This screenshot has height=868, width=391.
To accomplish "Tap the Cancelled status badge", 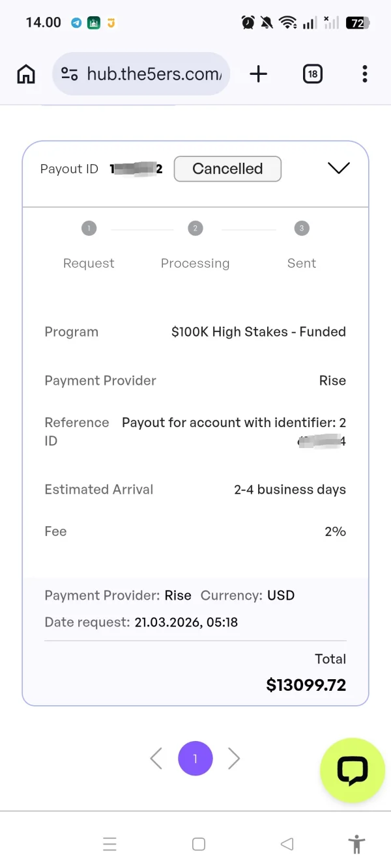I will tap(227, 169).
